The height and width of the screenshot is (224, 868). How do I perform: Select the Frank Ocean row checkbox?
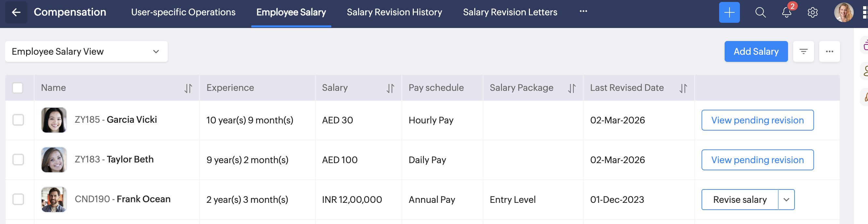pyautogui.click(x=18, y=199)
